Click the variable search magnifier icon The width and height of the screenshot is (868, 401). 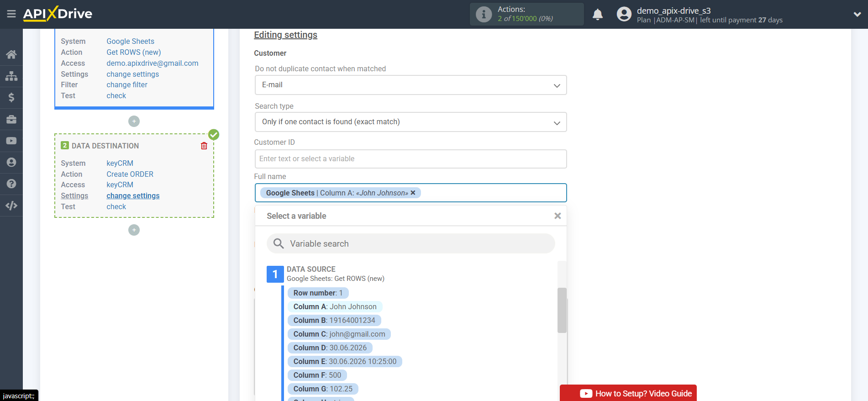(x=279, y=243)
